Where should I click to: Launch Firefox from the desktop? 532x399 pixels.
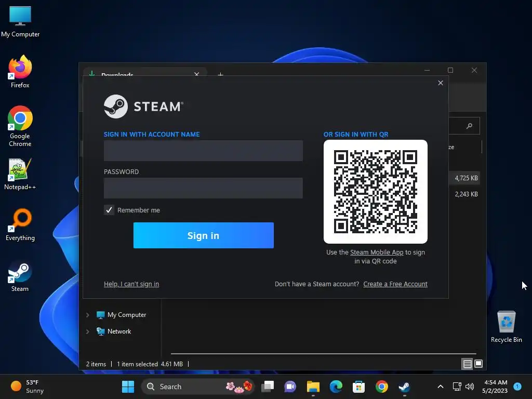click(20, 72)
